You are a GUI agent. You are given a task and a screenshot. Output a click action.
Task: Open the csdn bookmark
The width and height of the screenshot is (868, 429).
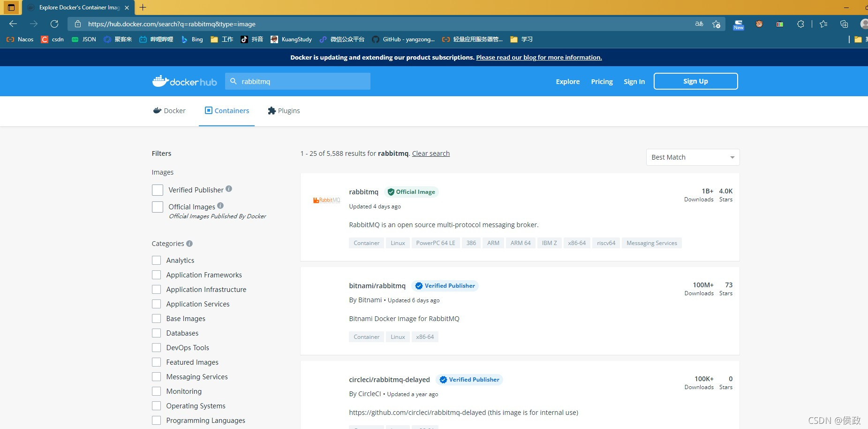(52, 39)
